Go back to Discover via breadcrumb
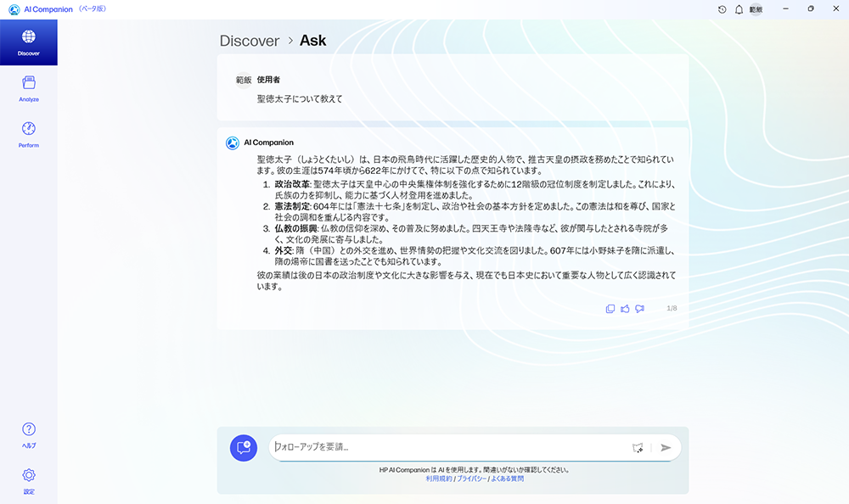This screenshot has height=504, width=849. pos(249,41)
